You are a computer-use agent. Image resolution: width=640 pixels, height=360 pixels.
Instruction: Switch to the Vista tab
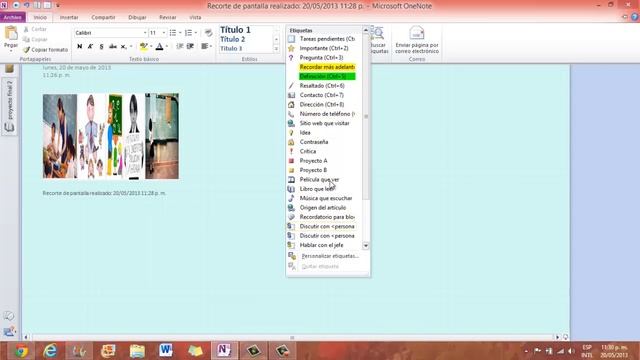[195, 17]
